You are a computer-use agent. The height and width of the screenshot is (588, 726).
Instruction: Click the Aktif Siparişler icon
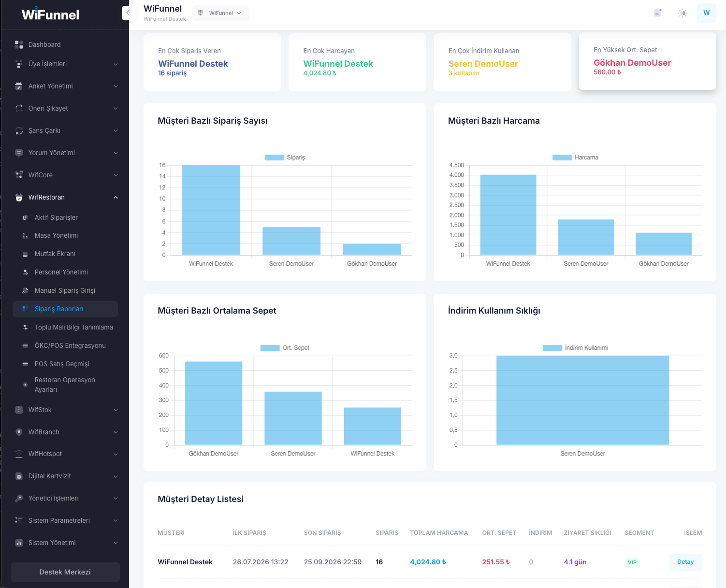click(x=25, y=218)
